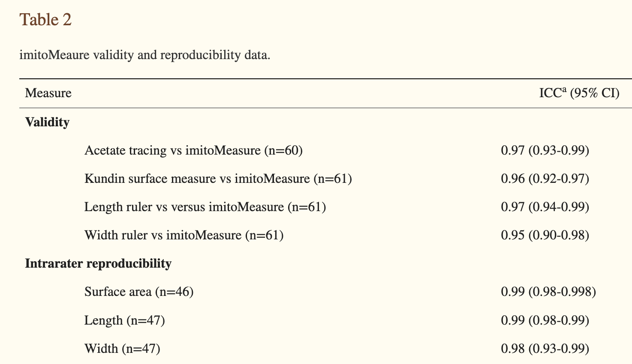Select the Kundin surface measure row label

point(218,179)
